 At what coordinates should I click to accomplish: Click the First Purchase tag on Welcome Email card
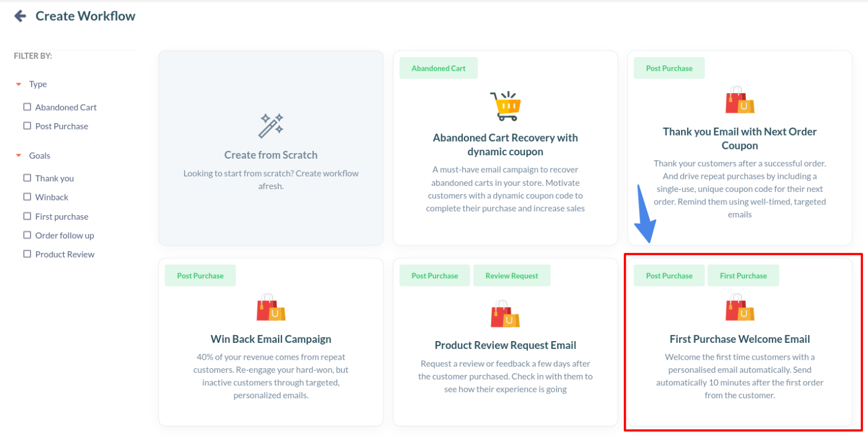tap(743, 275)
